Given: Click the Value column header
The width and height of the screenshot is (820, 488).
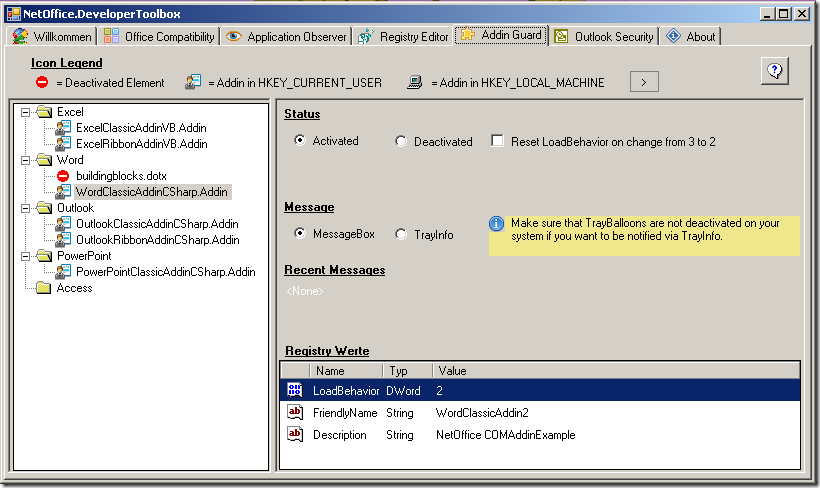Looking at the screenshot, I should click(452, 371).
